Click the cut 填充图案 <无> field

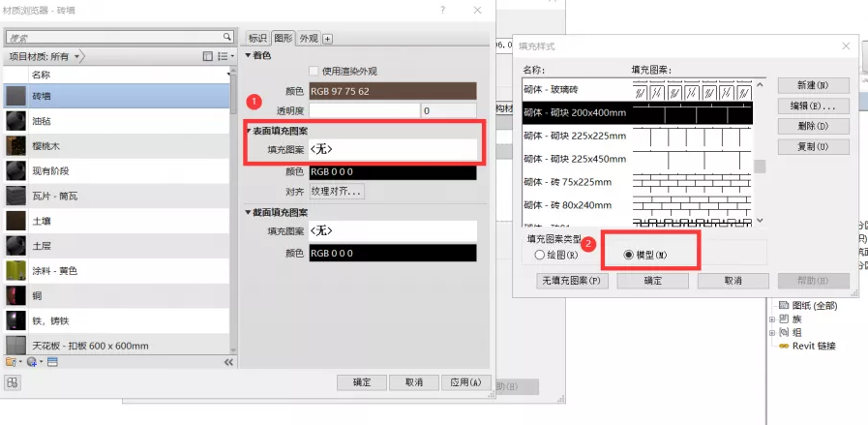click(393, 230)
